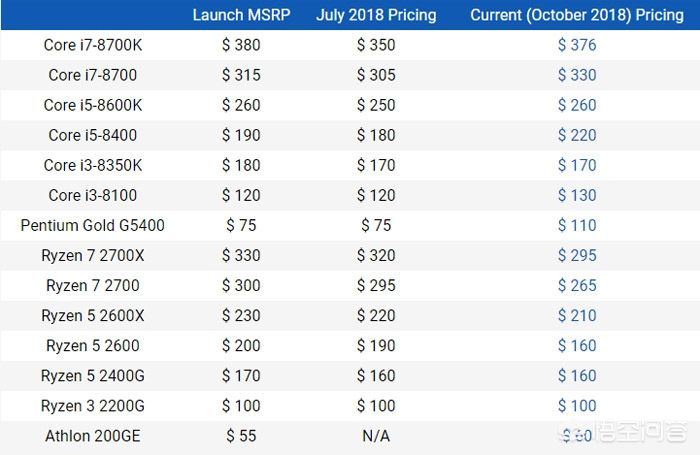700x455 pixels.
Task: Click the Current (October 2018) Pricing header
Action: pos(577,15)
